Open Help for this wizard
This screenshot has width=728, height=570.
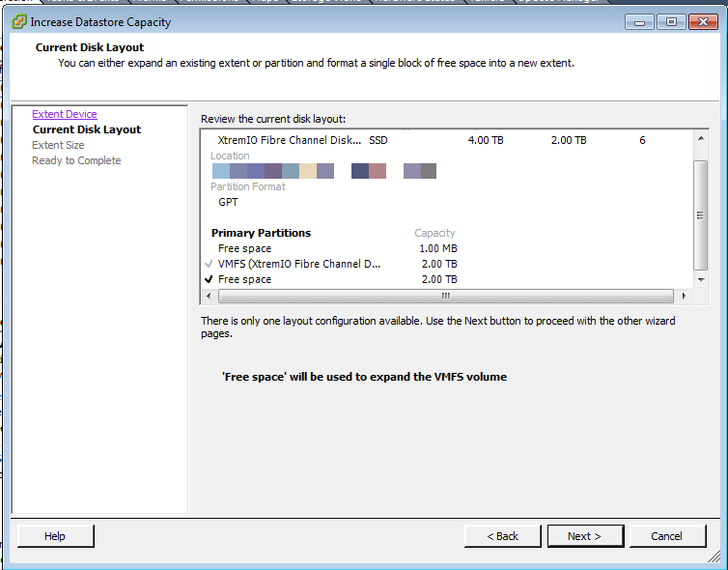tap(55, 536)
